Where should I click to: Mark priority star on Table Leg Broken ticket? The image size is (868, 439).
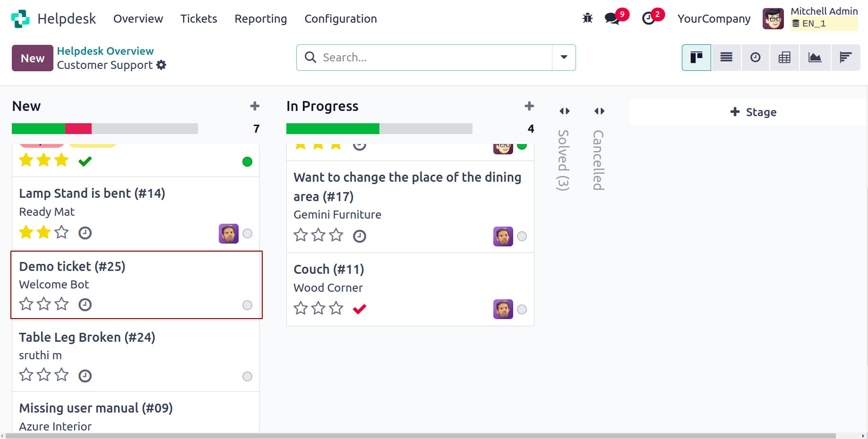coord(26,374)
